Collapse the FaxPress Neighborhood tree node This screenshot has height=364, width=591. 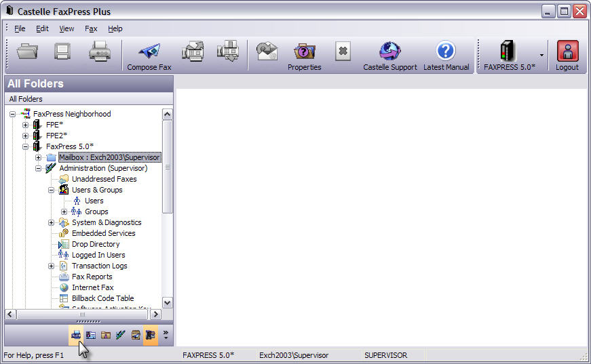[12, 114]
